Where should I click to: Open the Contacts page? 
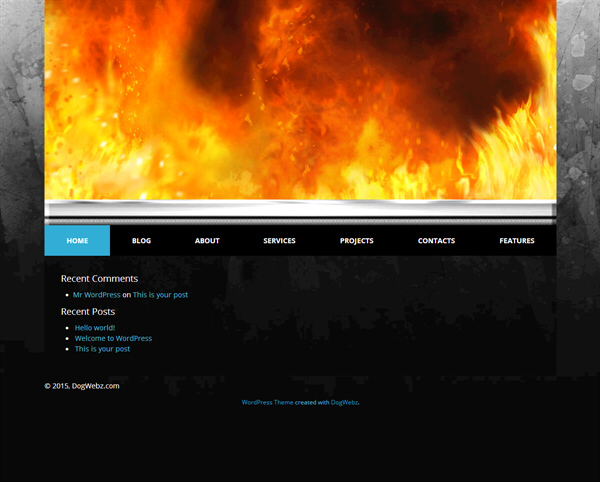[x=436, y=241]
